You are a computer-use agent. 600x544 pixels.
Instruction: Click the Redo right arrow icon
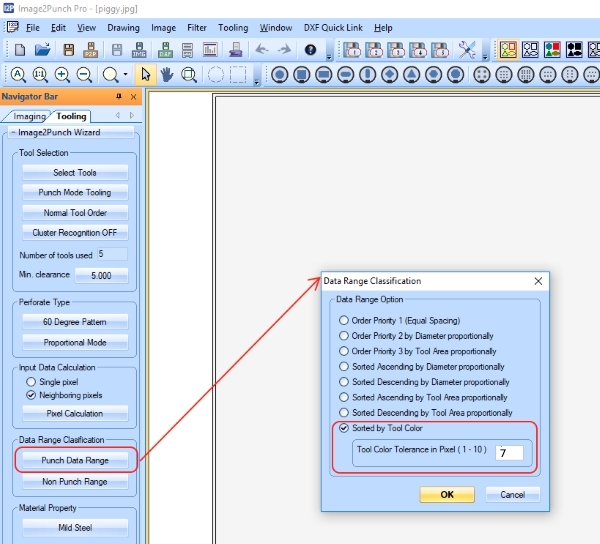284,49
